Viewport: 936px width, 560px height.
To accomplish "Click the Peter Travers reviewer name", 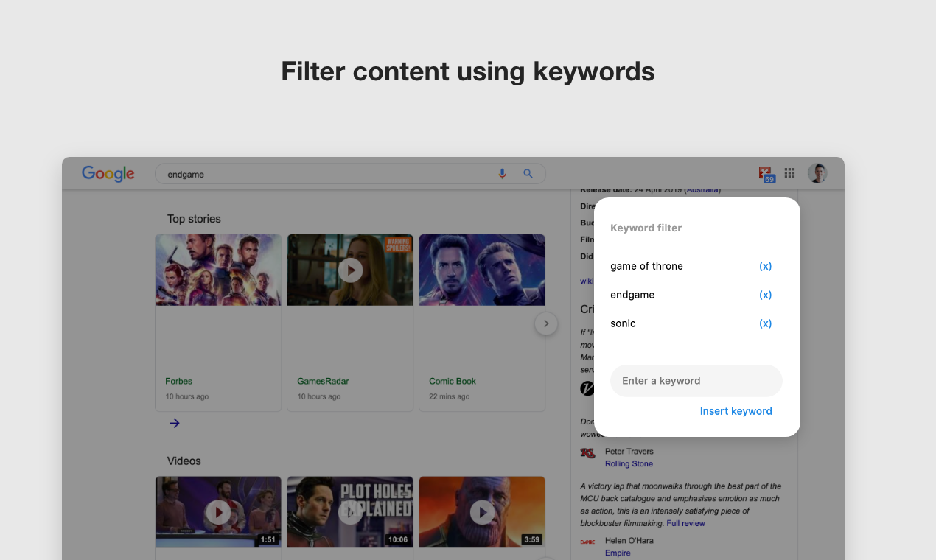I will pyautogui.click(x=629, y=451).
